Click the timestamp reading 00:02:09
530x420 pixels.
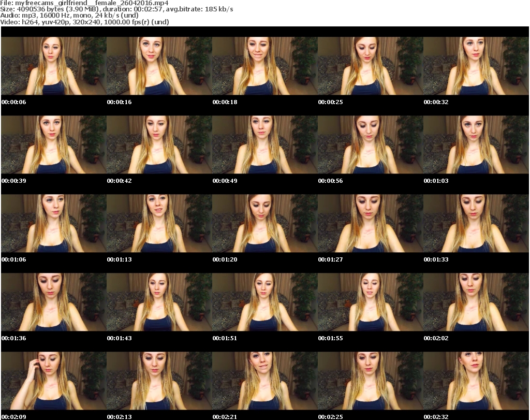(x=13, y=417)
